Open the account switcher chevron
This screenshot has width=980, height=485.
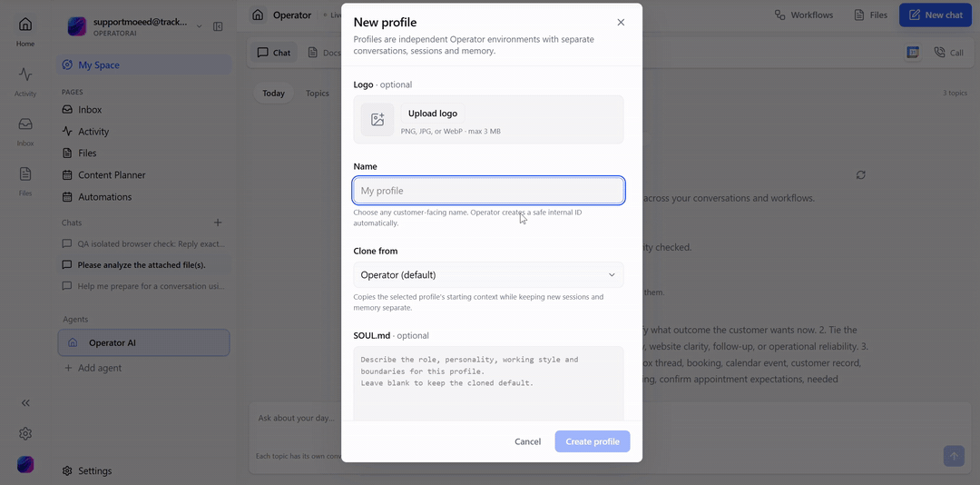click(200, 26)
